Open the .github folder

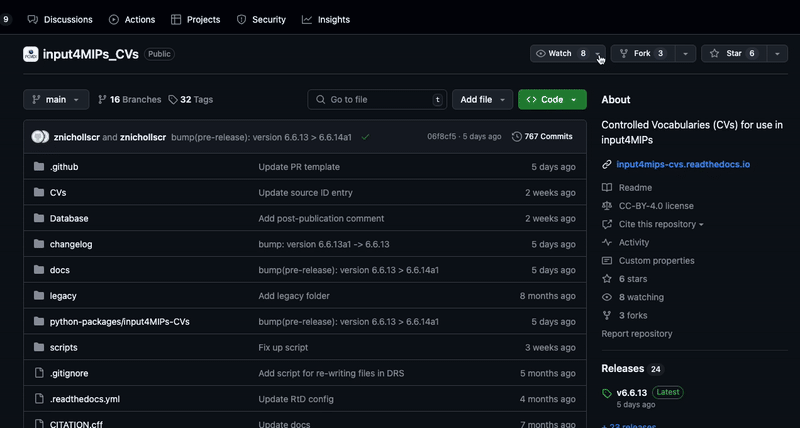[x=64, y=167]
